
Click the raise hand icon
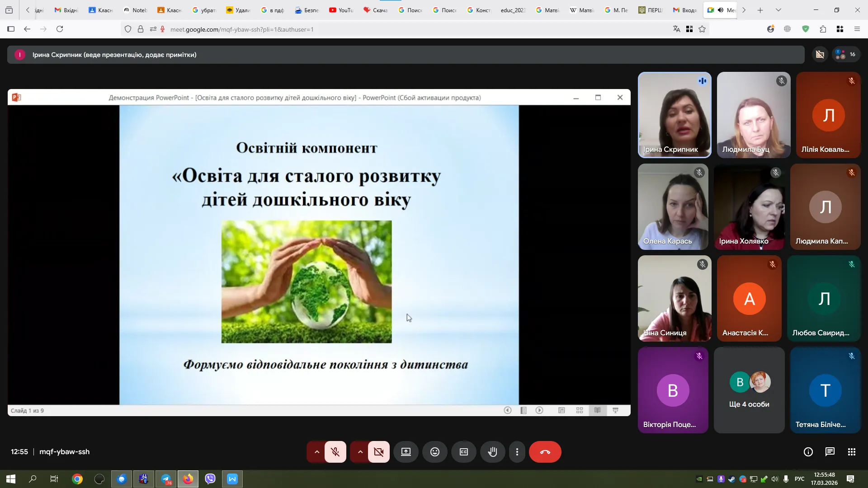point(492,452)
